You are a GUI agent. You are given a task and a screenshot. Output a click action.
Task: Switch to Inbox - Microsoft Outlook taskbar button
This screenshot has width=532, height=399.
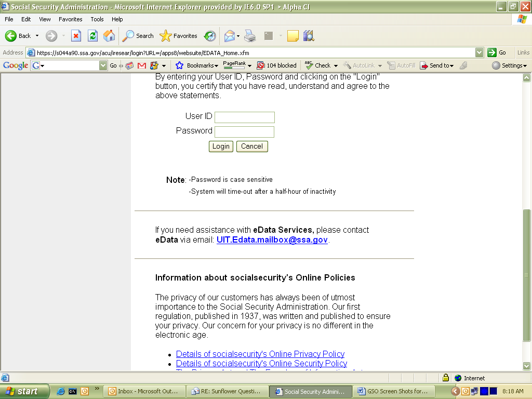point(144,391)
